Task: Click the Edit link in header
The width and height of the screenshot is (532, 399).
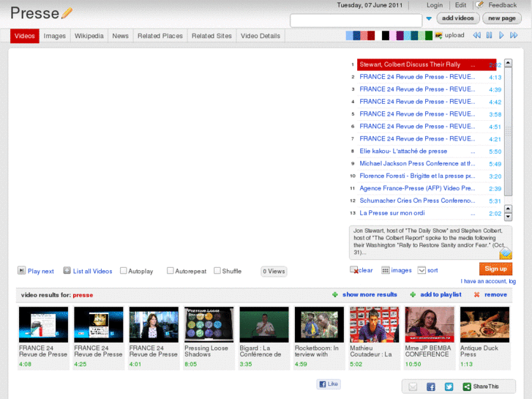Action: click(x=460, y=5)
